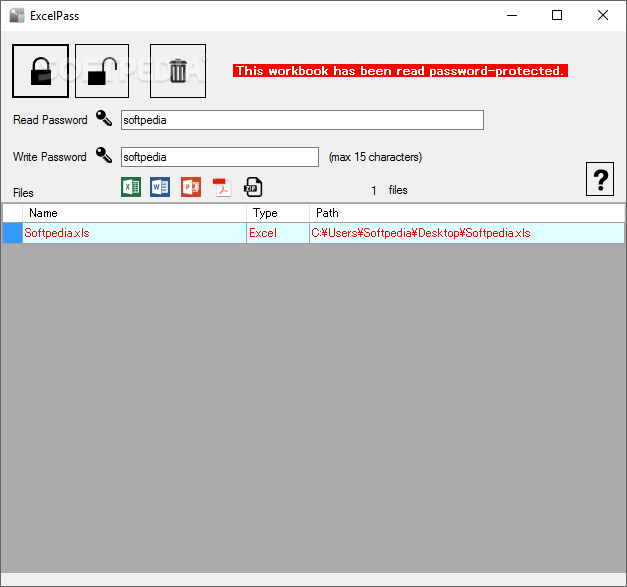Select the PowerPoint file type icon
Viewport: 627px width, 587px height.
point(191,187)
